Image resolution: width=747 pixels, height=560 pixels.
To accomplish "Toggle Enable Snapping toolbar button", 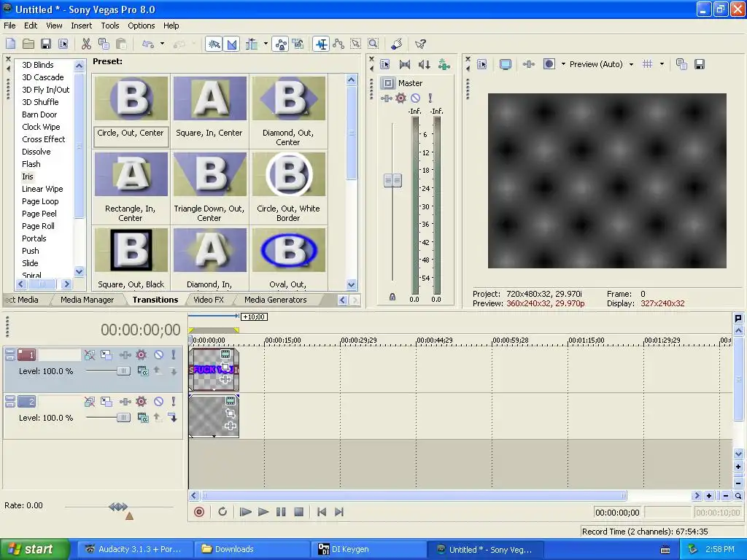I will tap(214, 44).
